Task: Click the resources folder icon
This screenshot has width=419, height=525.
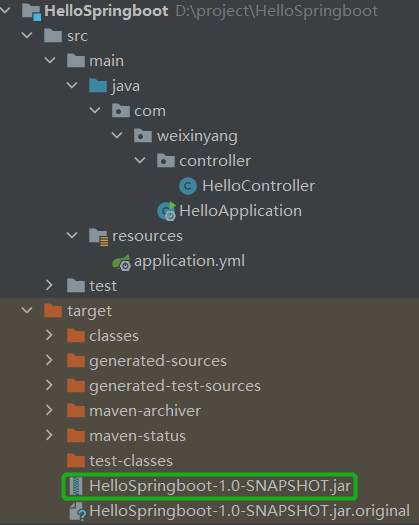Action: [98, 237]
